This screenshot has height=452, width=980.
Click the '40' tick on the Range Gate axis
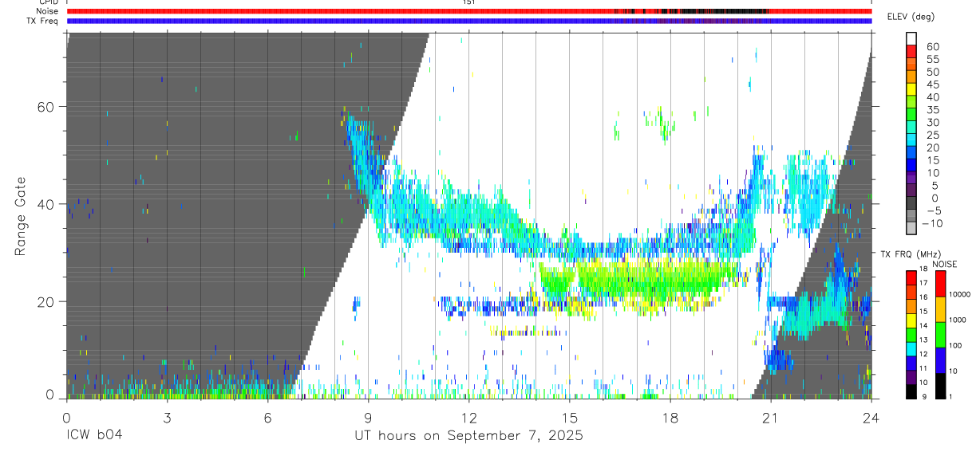tap(46, 204)
